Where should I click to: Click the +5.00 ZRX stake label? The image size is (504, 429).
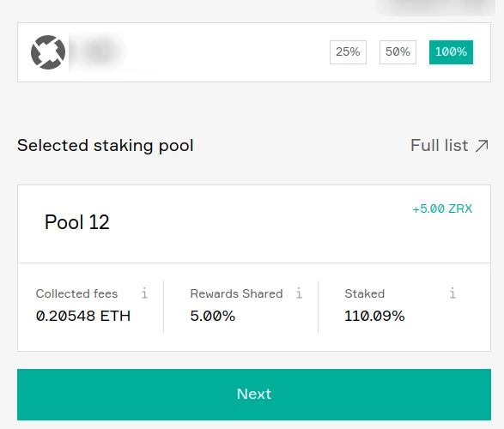tap(442, 208)
